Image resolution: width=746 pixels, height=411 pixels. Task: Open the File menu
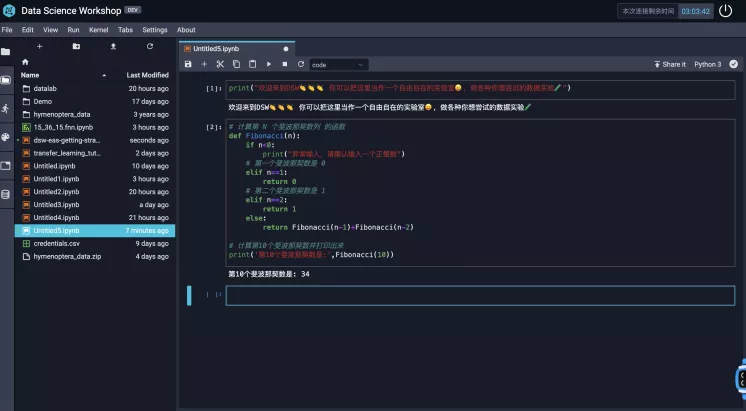click(7, 29)
